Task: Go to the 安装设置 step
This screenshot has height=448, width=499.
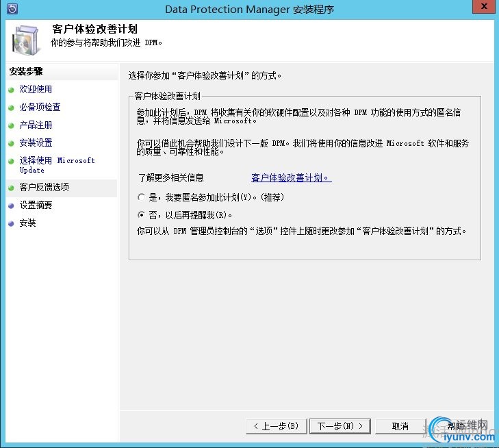Action: click(x=36, y=143)
